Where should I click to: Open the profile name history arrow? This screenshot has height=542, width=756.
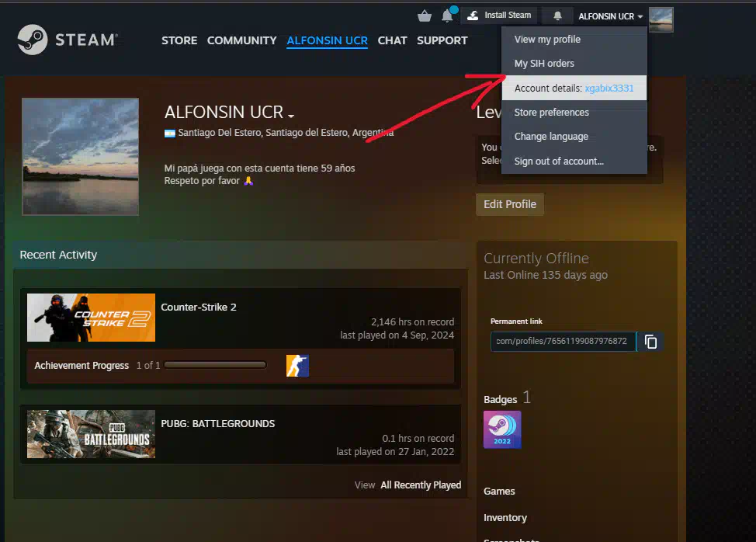tap(291, 116)
